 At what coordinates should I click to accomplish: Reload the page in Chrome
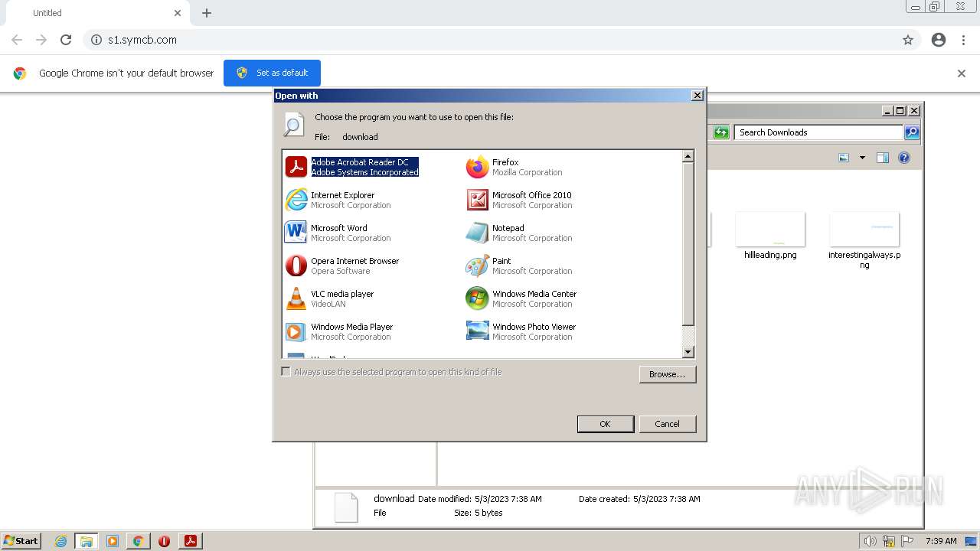pyautogui.click(x=66, y=40)
